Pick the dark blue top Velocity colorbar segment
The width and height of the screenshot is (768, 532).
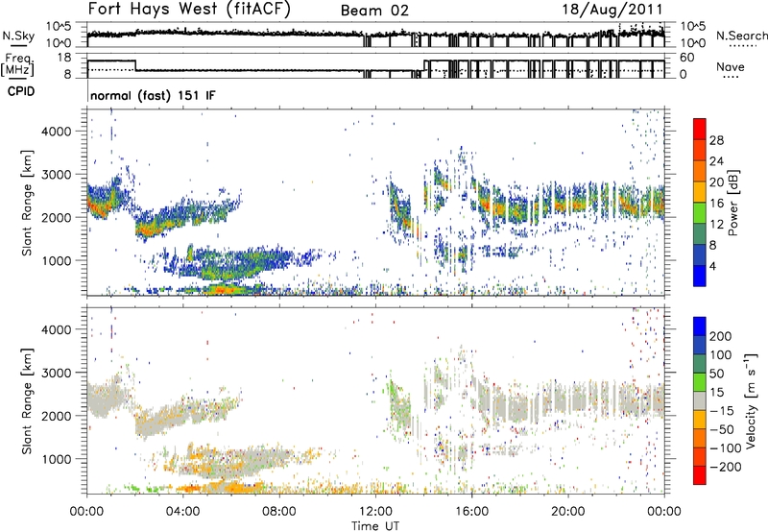point(700,326)
